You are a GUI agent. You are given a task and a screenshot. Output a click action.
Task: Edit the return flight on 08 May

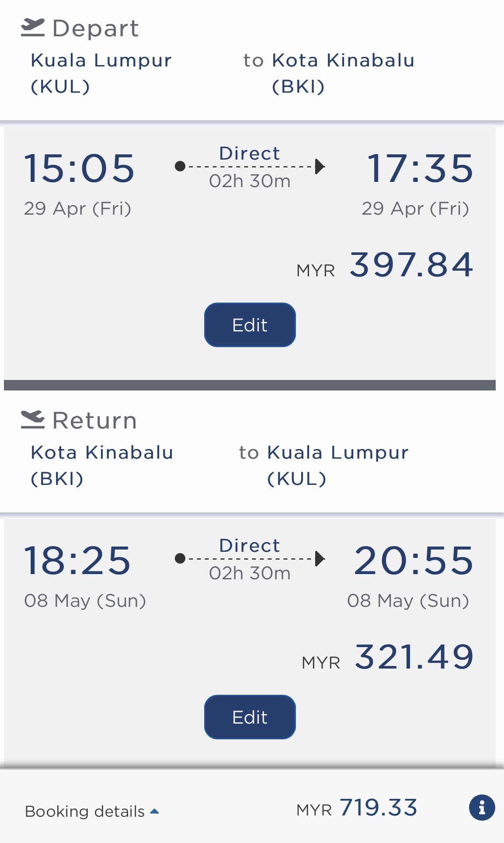(250, 717)
